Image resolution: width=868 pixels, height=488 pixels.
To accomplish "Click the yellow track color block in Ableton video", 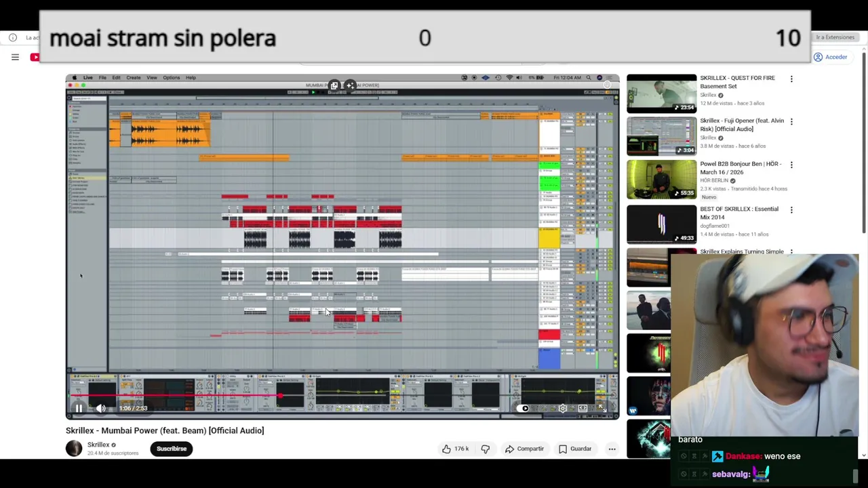I will coord(549,238).
